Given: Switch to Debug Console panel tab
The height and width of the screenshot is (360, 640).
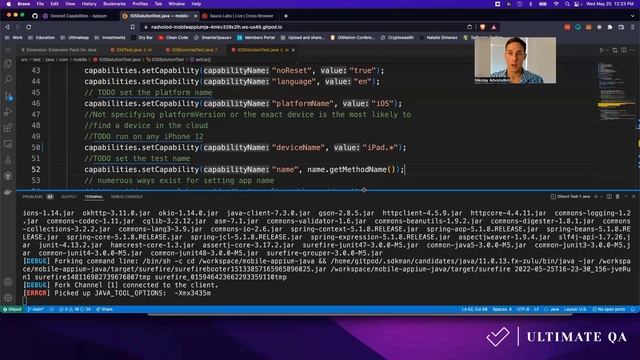Looking at the screenshot, I should (x=127, y=197).
